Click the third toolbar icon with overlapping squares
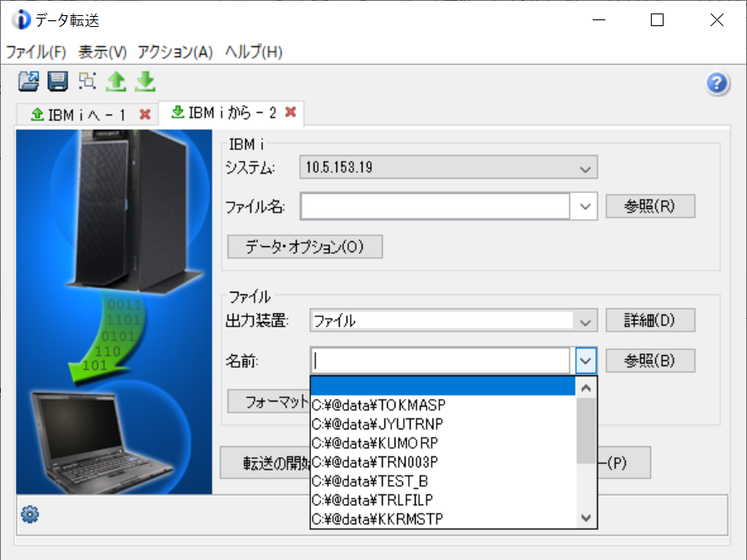Screen dimensions: 747x560 tap(87, 81)
